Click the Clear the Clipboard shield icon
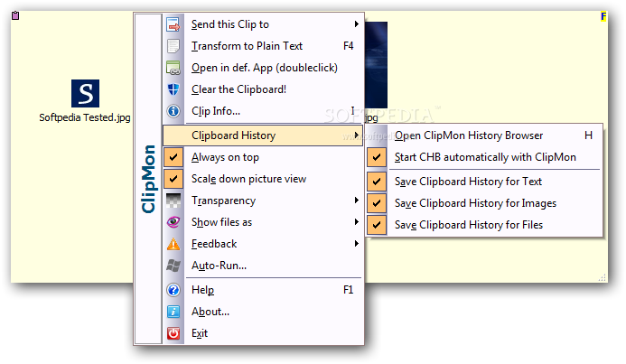Screen dimensions: 626x364 click(x=173, y=89)
